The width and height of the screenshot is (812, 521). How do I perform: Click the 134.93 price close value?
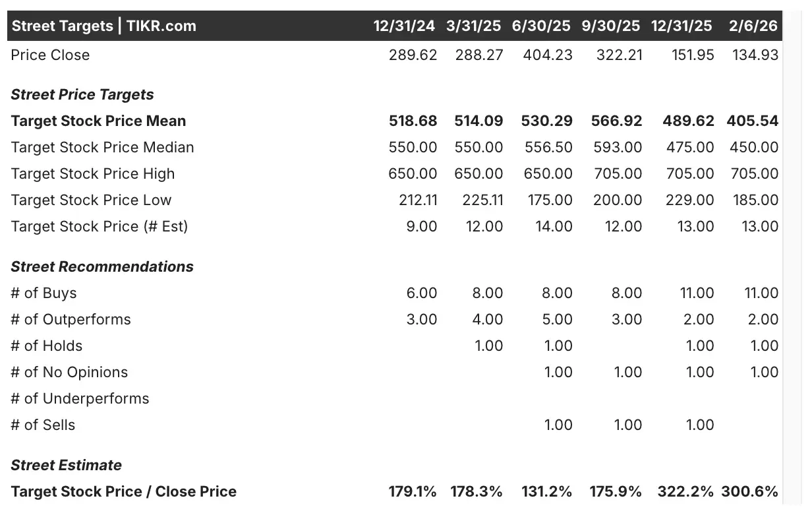tap(755, 55)
